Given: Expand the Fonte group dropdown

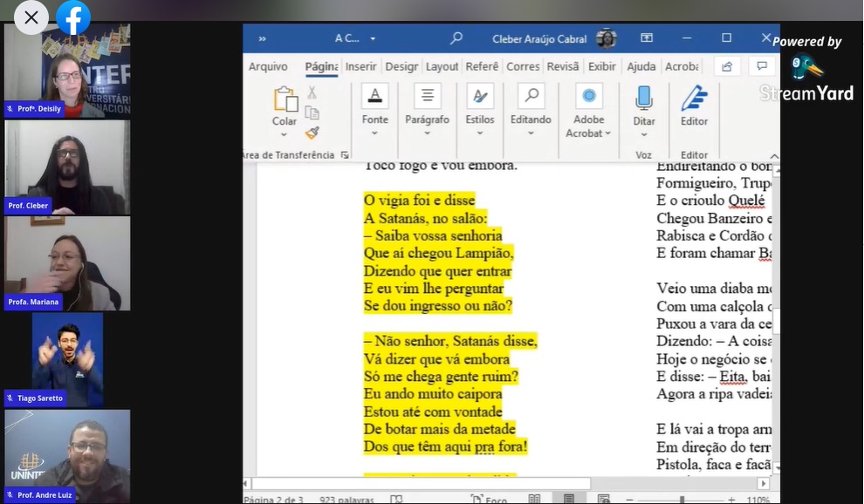Looking at the screenshot, I should coord(375,133).
